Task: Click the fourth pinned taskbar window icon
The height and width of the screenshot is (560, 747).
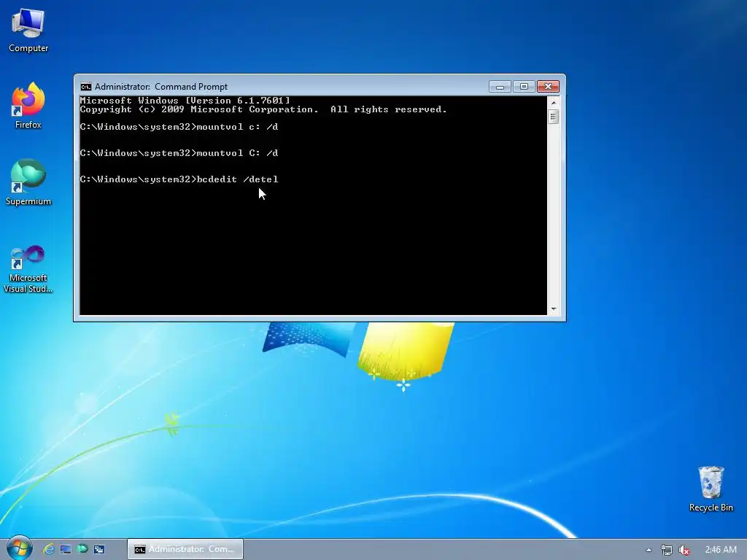Action: [x=99, y=549]
